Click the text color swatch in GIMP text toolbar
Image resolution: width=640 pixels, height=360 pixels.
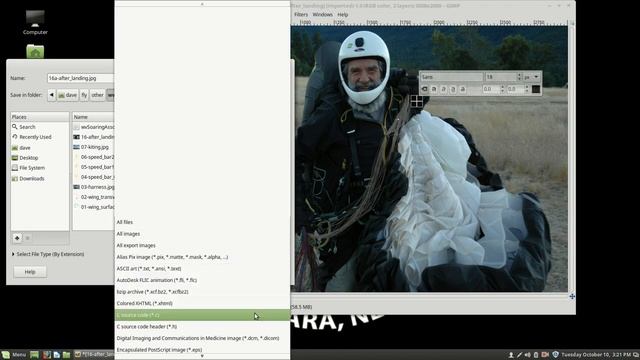click(x=536, y=89)
